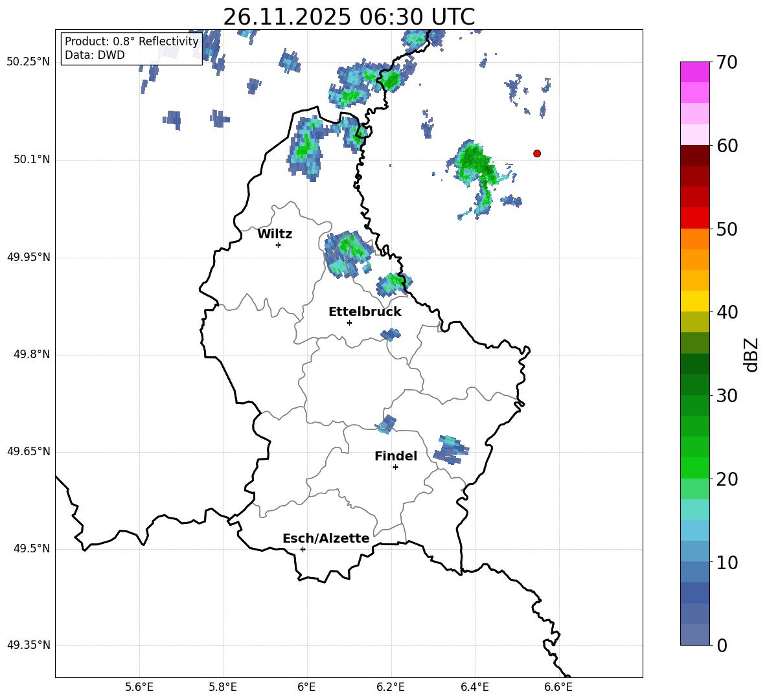This screenshot has width=767, height=700.
Task: Click the 6.2°E longitude label
Action: click(x=391, y=687)
